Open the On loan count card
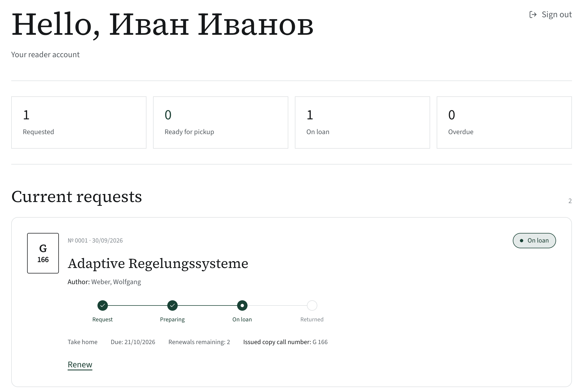 [362, 122]
